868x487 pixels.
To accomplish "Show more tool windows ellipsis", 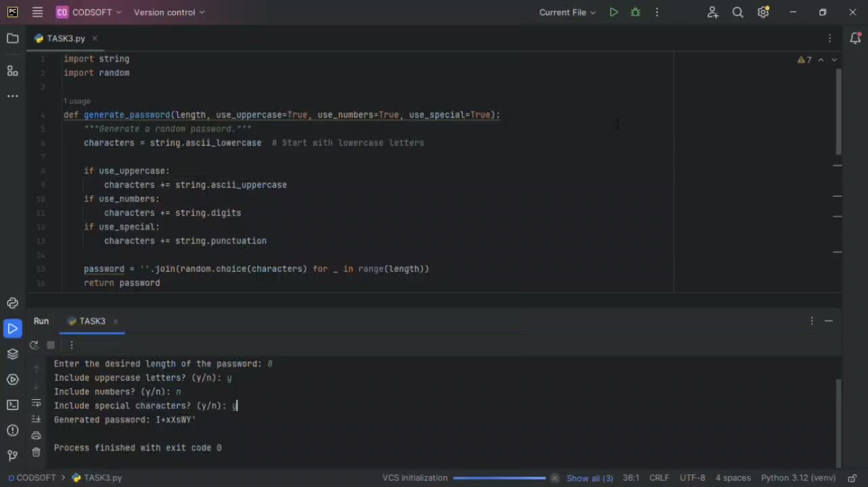I will [x=12, y=97].
